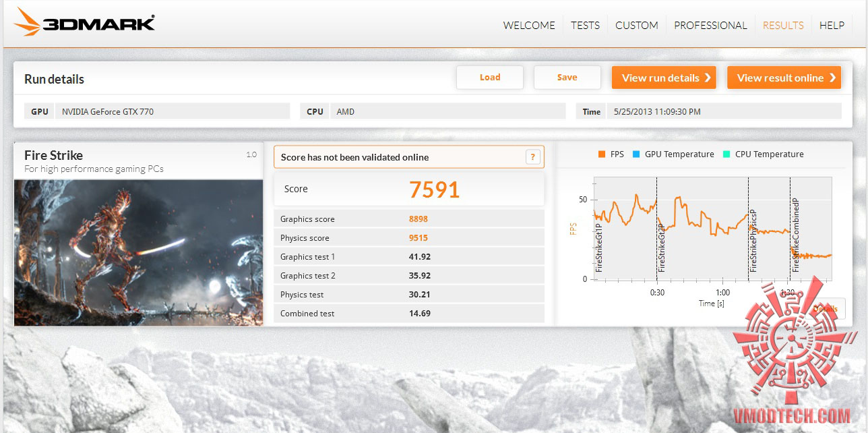Click the Combined test value 14.69
Screen dimensions: 868x433
click(x=420, y=314)
